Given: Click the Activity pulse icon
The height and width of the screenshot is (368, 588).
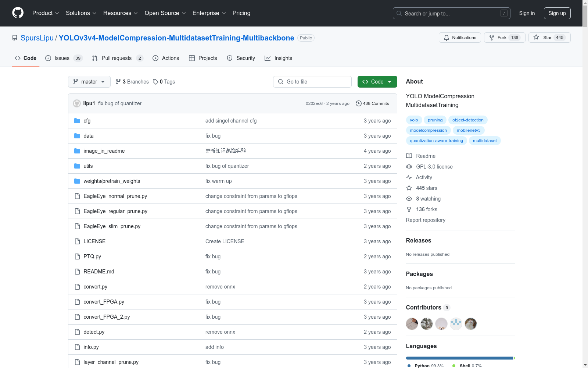Looking at the screenshot, I should pos(409,177).
